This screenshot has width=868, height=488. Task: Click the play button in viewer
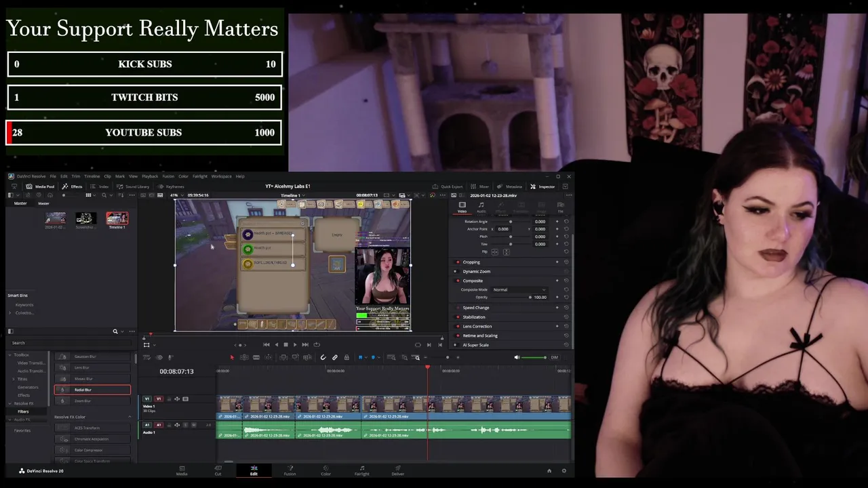click(x=295, y=344)
